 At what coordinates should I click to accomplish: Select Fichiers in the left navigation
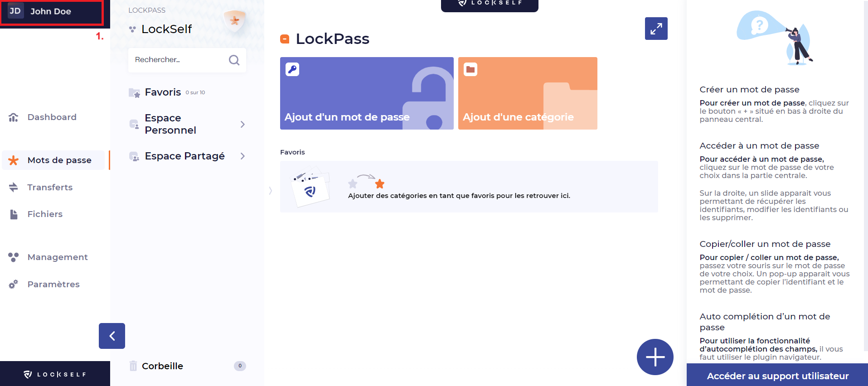[x=45, y=214]
